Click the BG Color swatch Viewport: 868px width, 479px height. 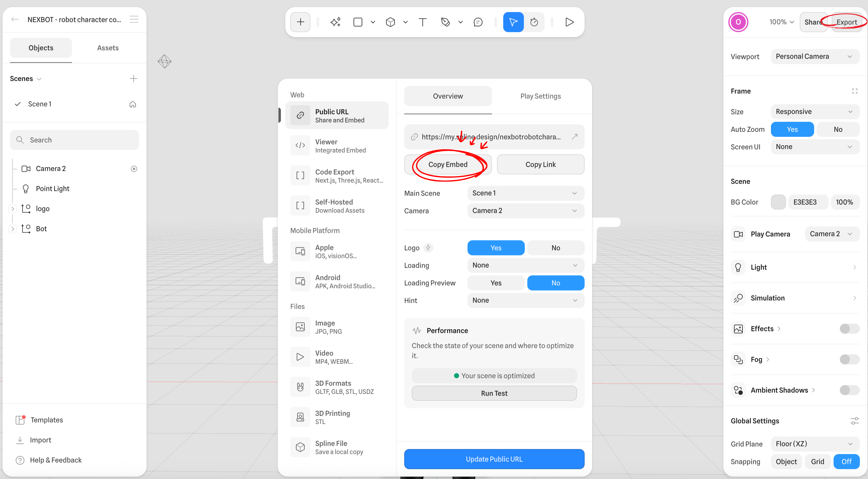pyautogui.click(x=778, y=202)
